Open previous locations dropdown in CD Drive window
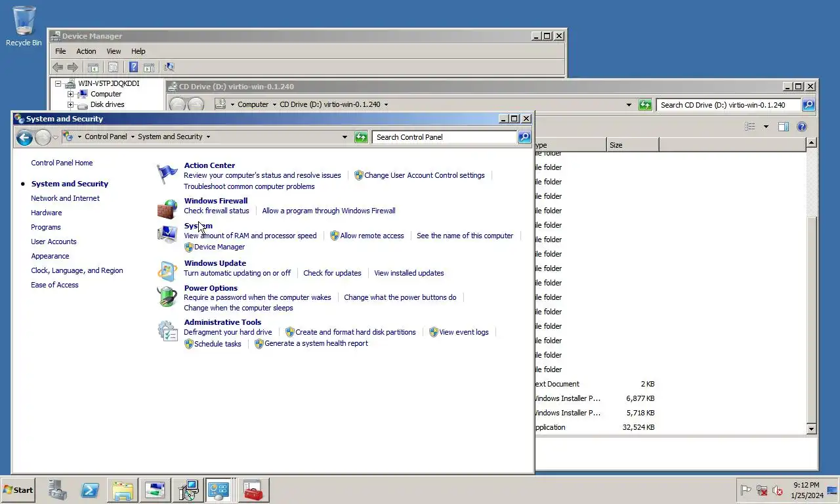 (629, 105)
